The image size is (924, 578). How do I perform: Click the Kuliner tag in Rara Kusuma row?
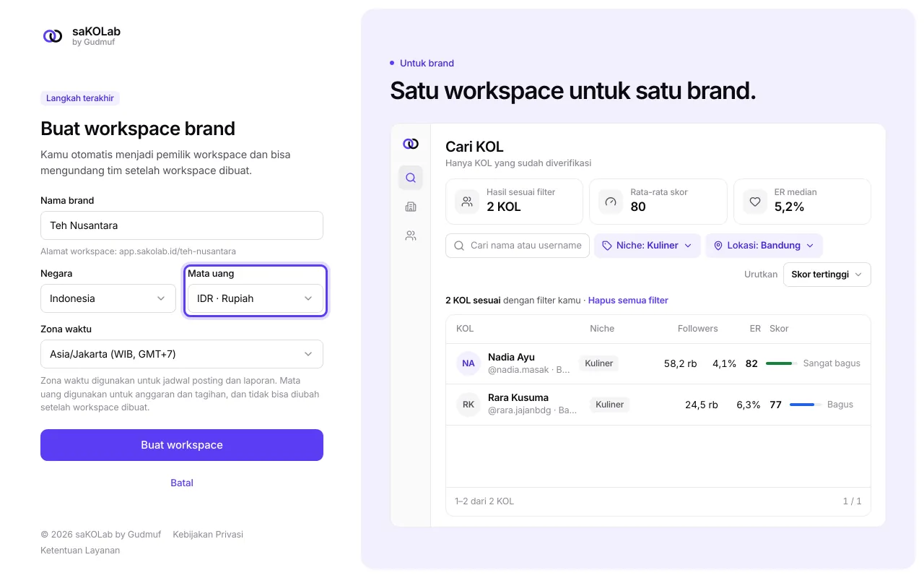coord(610,405)
